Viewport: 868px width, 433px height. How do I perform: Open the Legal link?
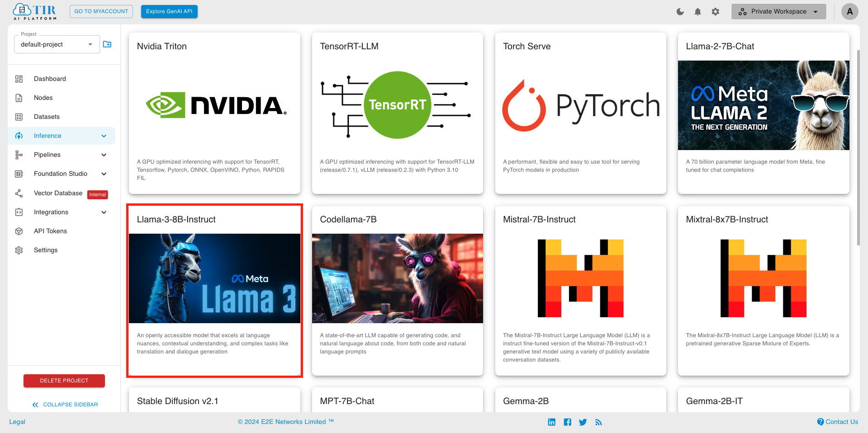click(x=17, y=422)
